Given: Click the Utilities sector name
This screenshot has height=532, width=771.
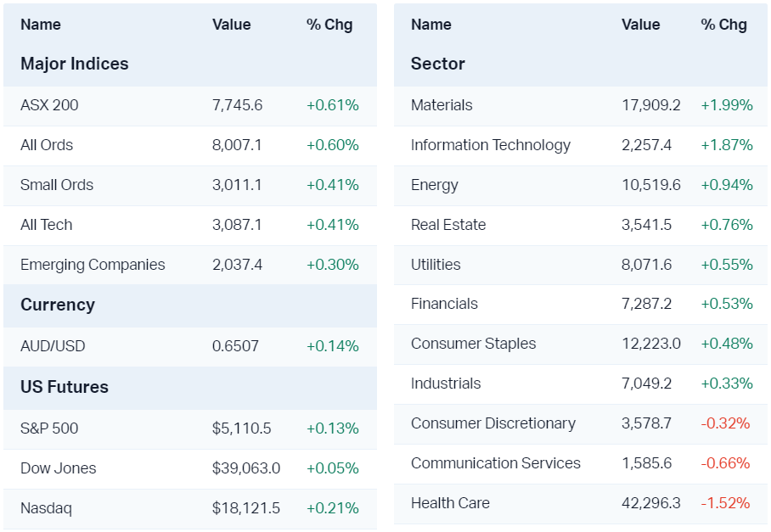Looking at the screenshot, I should click(x=436, y=265).
